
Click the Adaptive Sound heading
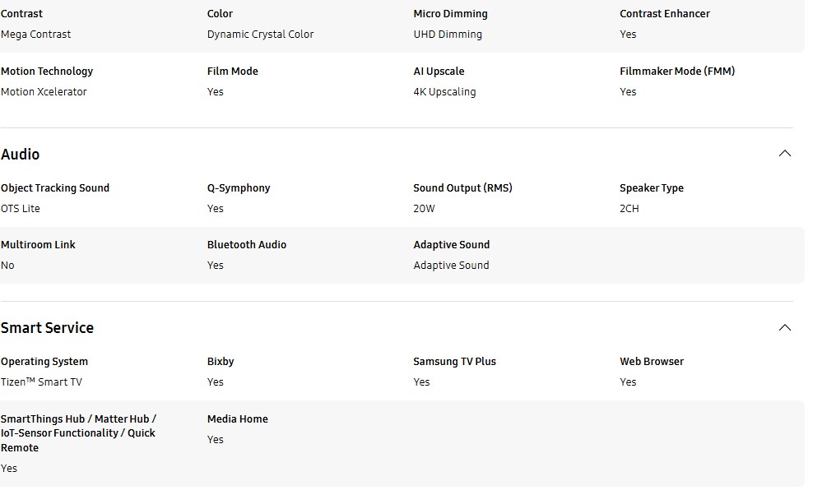[451, 244]
